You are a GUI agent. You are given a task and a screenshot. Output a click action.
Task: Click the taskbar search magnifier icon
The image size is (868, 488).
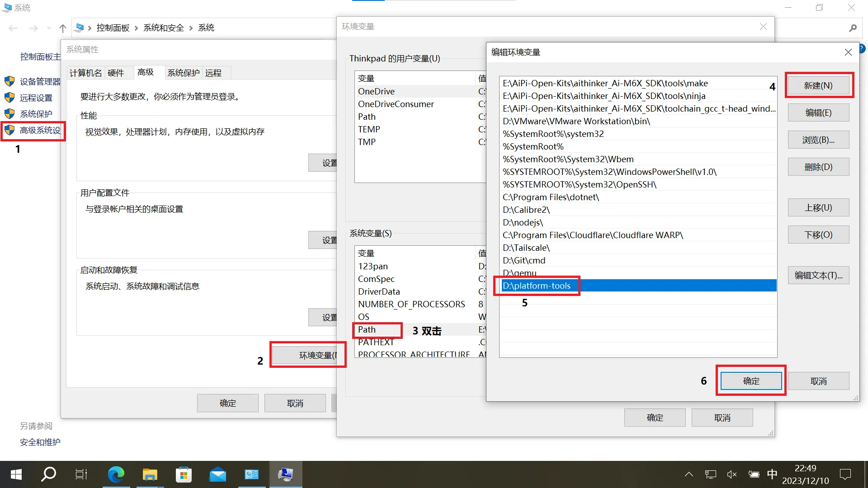click(x=48, y=474)
